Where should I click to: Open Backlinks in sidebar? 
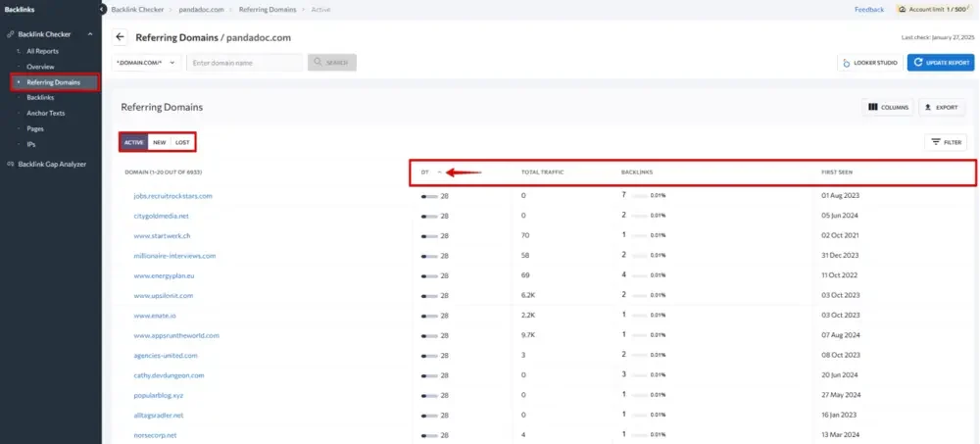click(x=40, y=98)
